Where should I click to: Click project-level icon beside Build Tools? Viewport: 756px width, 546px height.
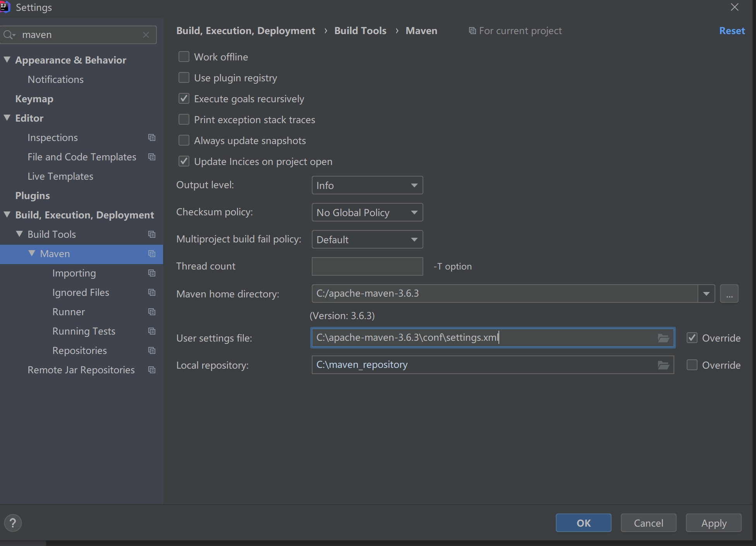coord(152,234)
